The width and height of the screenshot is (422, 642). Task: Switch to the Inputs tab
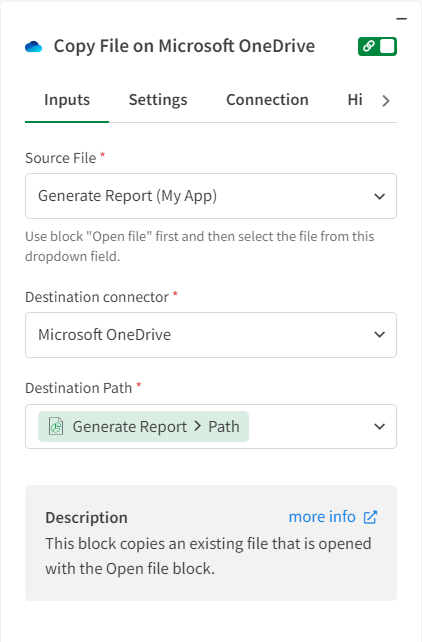point(67,100)
